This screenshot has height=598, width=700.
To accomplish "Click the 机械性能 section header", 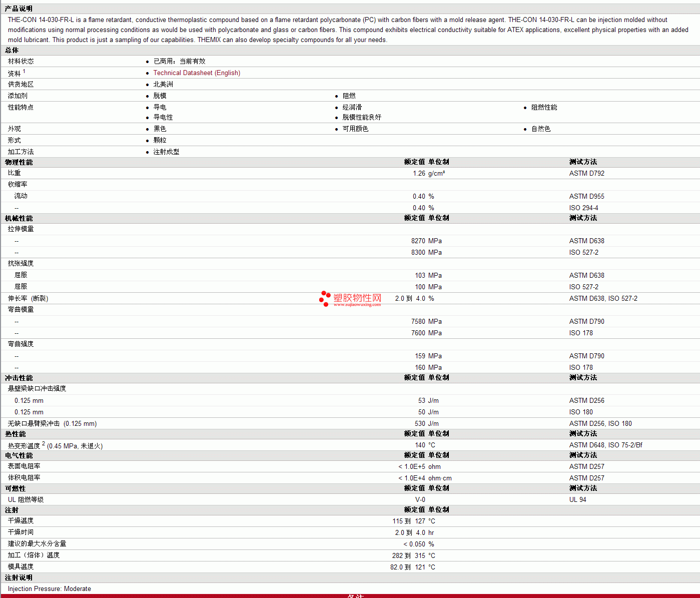I will pos(19,219).
